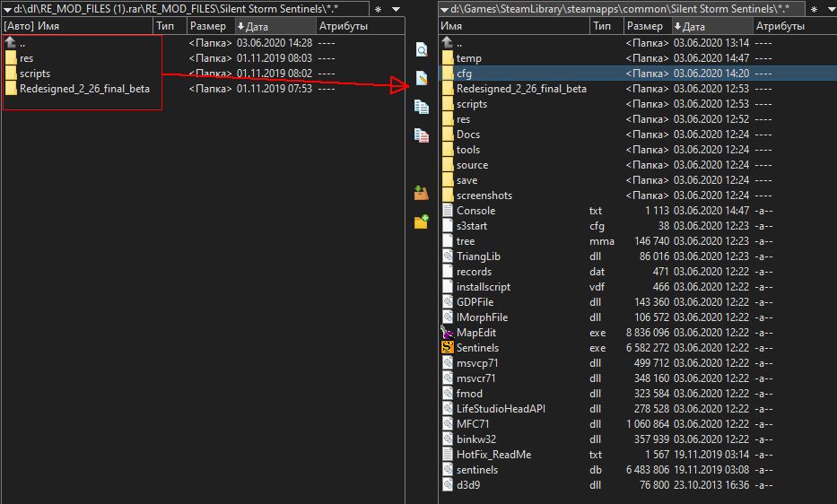Click the up-arrow parent icon in the right panel
Image resolution: width=837 pixels, height=504 pixels.
[x=448, y=43]
